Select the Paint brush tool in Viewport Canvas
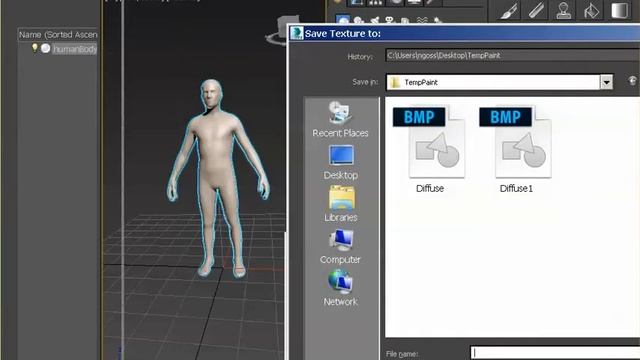The height and width of the screenshot is (360, 640). click(x=509, y=10)
